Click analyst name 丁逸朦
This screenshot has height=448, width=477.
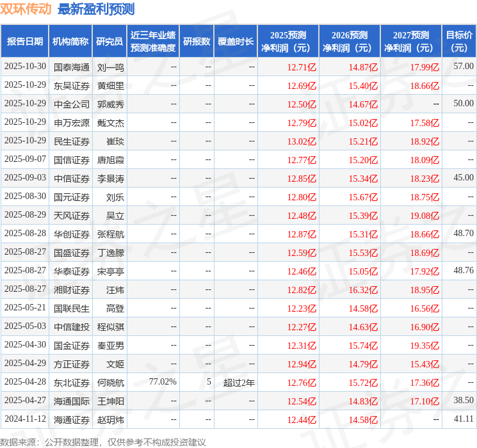[110, 253]
